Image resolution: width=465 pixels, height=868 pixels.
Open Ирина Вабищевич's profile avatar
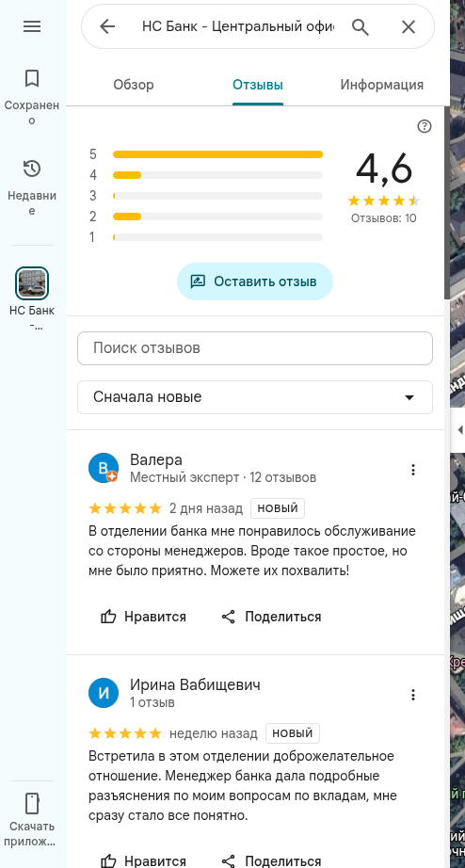(104, 693)
